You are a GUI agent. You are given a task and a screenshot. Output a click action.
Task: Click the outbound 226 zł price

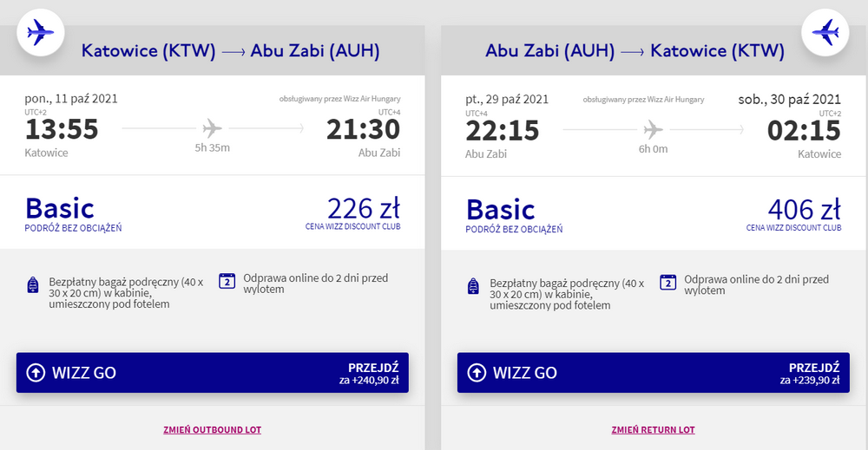click(363, 209)
